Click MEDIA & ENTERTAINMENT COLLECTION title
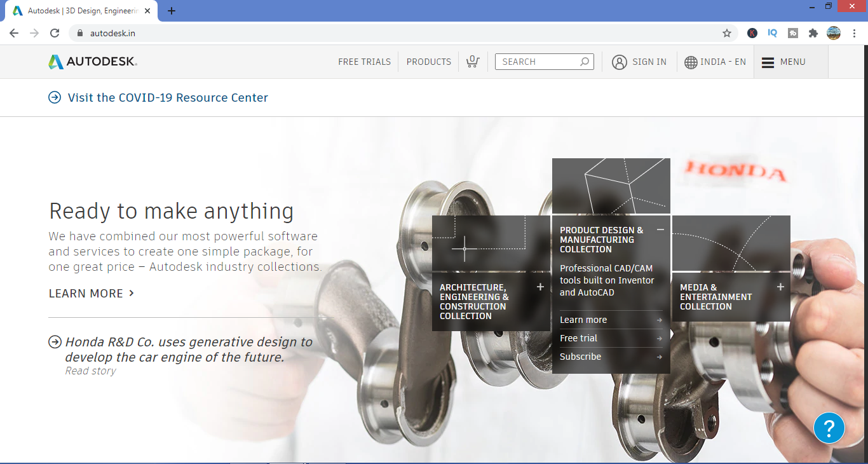This screenshot has width=868, height=464. pos(715,297)
